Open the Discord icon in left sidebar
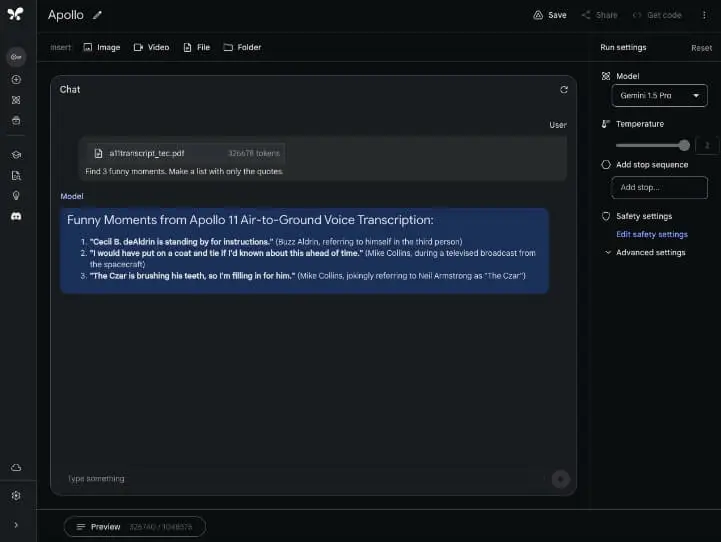Image resolution: width=721 pixels, height=542 pixels. 16,216
